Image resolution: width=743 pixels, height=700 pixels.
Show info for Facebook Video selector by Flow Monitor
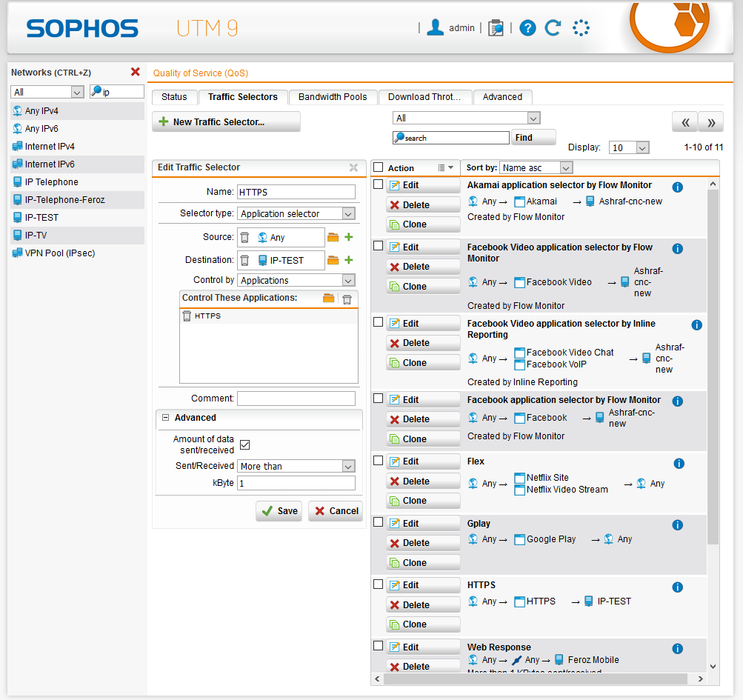(678, 249)
